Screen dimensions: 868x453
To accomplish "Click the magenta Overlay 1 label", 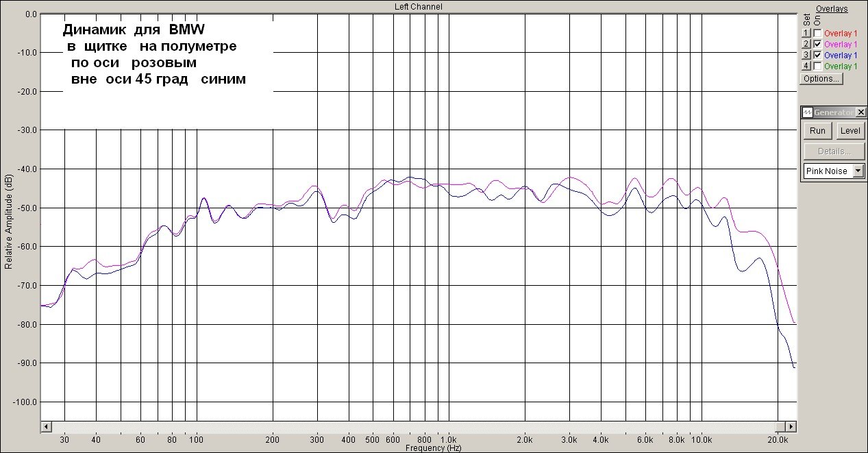I will (x=840, y=45).
